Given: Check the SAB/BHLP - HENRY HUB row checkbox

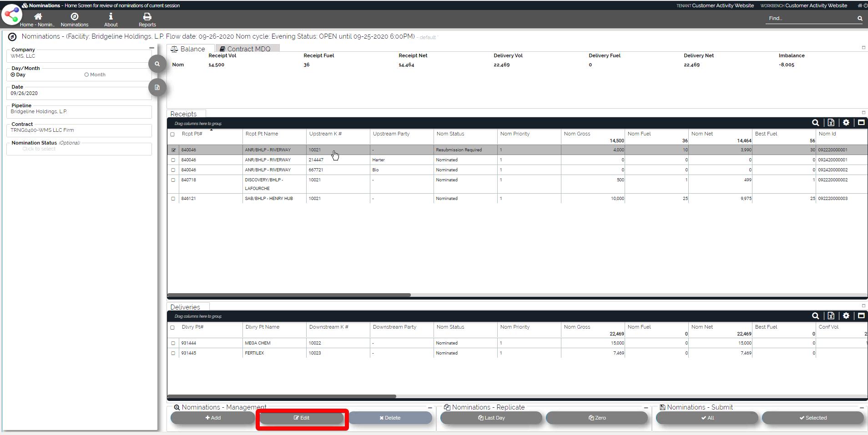Looking at the screenshot, I should click(x=173, y=199).
